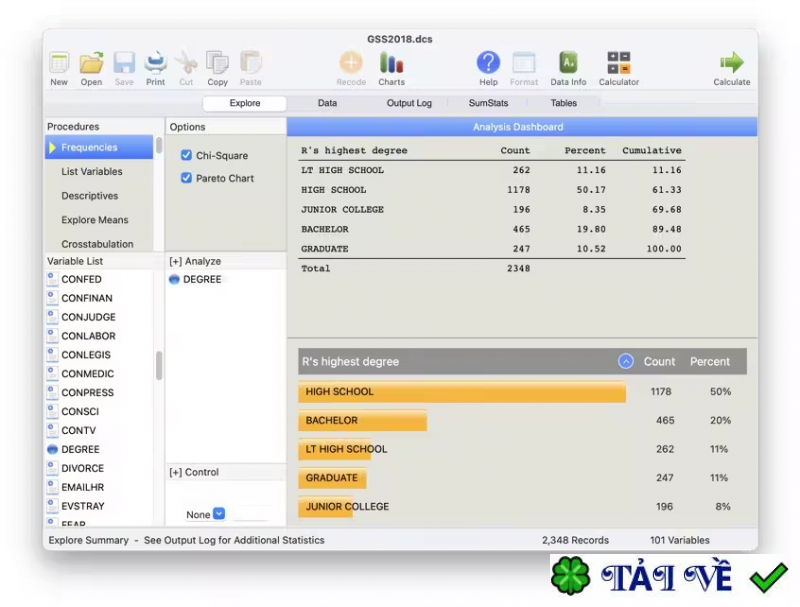Image resolution: width=800 pixels, height=607 pixels.
Task: Click the GRADUATE row in frequency table
Action: (x=491, y=249)
